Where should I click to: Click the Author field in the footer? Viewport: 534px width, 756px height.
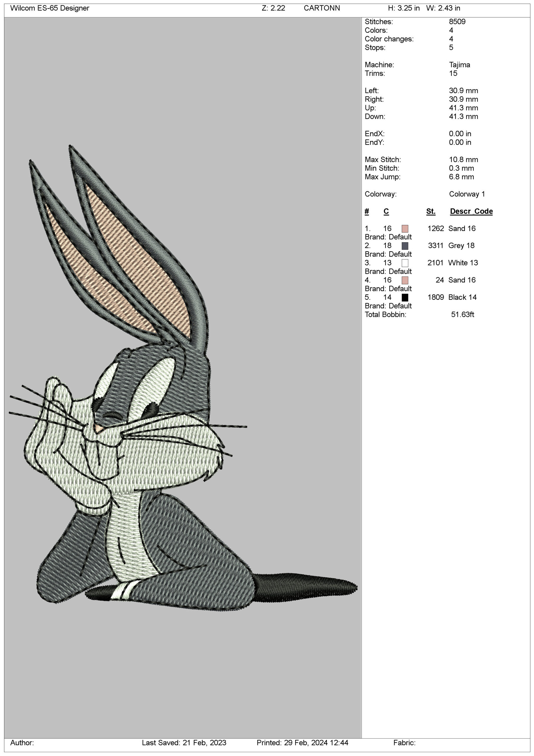(x=22, y=742)
